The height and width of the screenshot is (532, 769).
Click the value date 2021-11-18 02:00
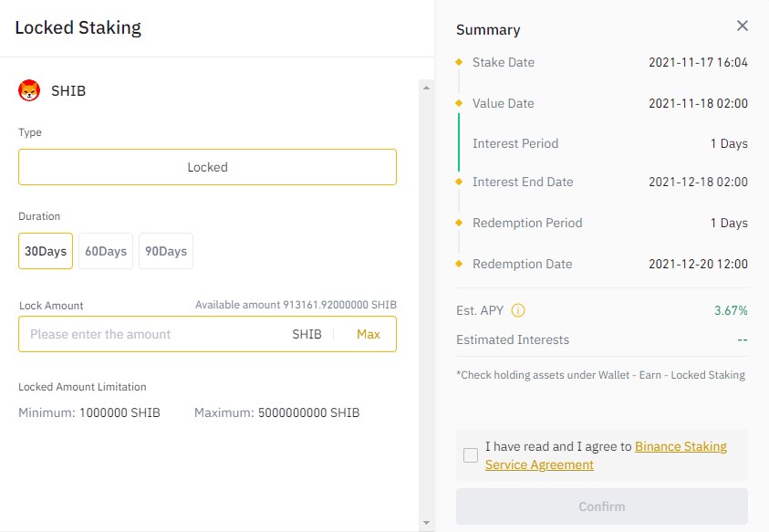pyautogui.click(x=699, y=103)
